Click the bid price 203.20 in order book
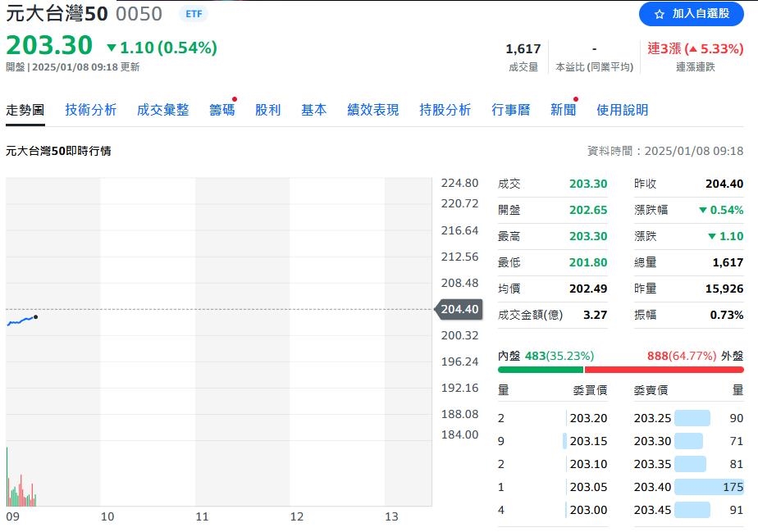758x532 pixels. 590,418
